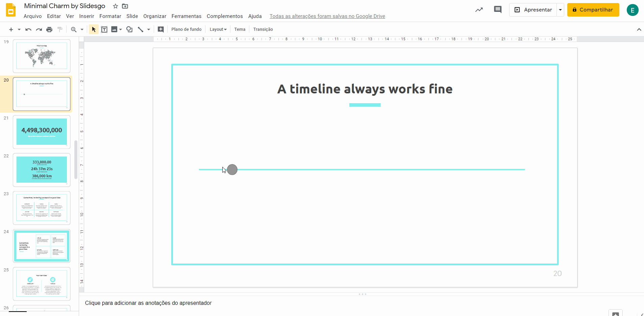Open the Ajuda menu
This screenshot has width=644, height=316.
point(255,16)
